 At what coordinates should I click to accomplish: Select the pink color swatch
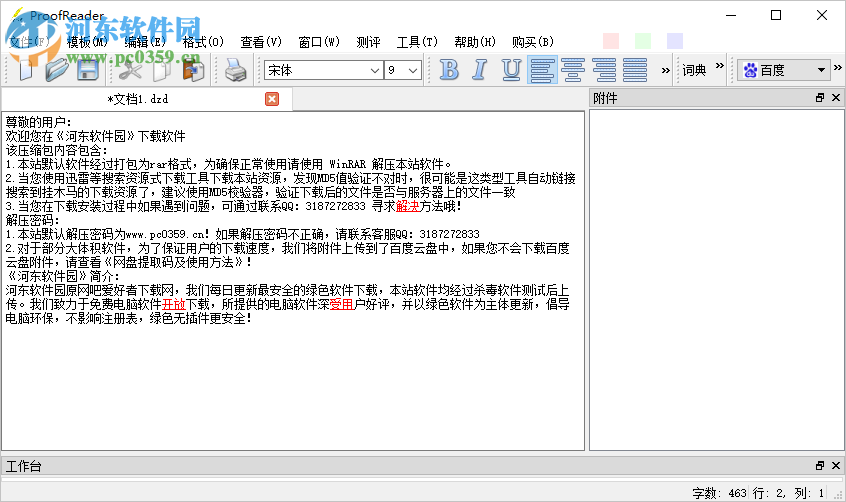pyautogui.click(x=611, y=41)
